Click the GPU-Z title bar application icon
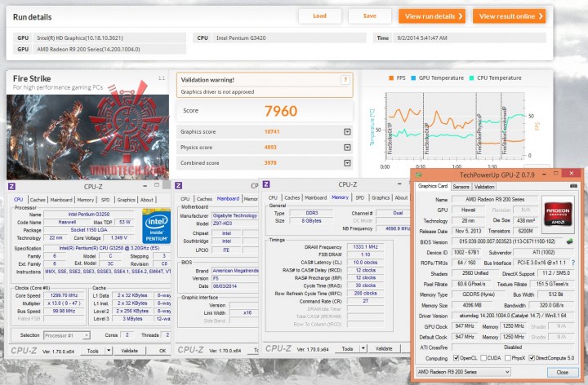Screen dimensions: 588x385 tap(419, 175)
